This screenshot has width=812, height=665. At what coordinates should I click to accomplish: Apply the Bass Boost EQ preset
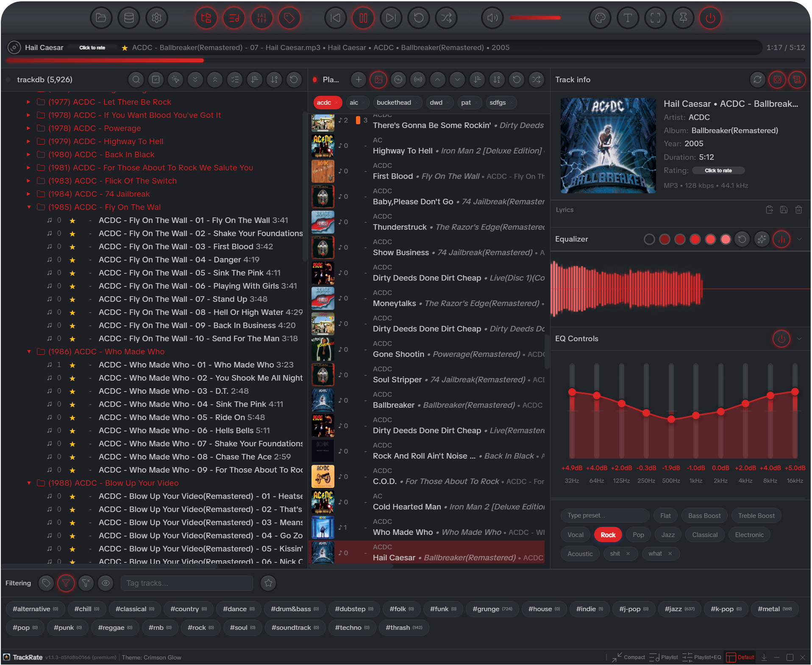tap(704, 515)
